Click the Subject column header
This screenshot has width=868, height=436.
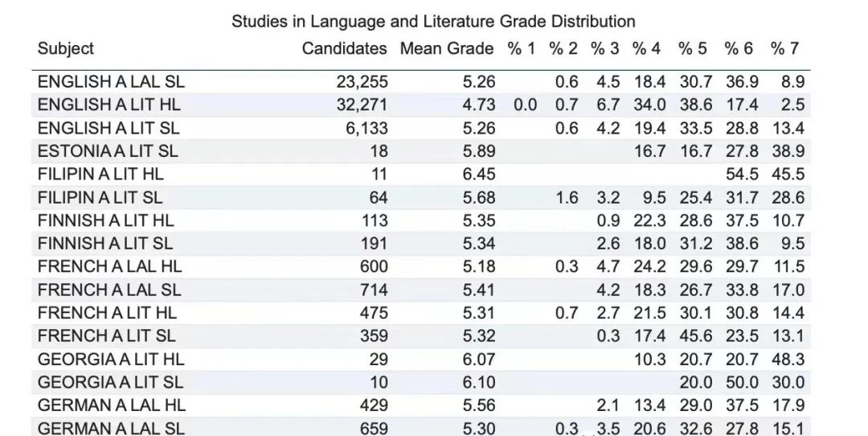[65, 49]
